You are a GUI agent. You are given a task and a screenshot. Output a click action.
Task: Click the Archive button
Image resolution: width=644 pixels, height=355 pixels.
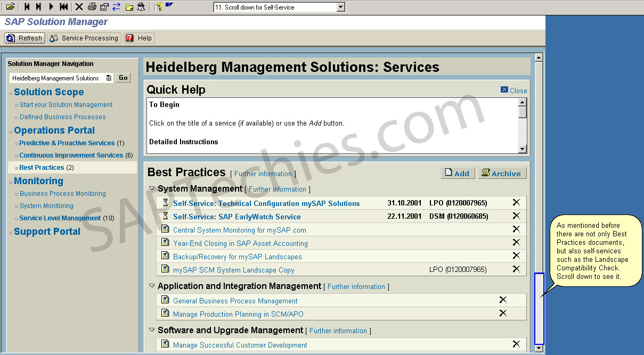click(x=502, y=173)
